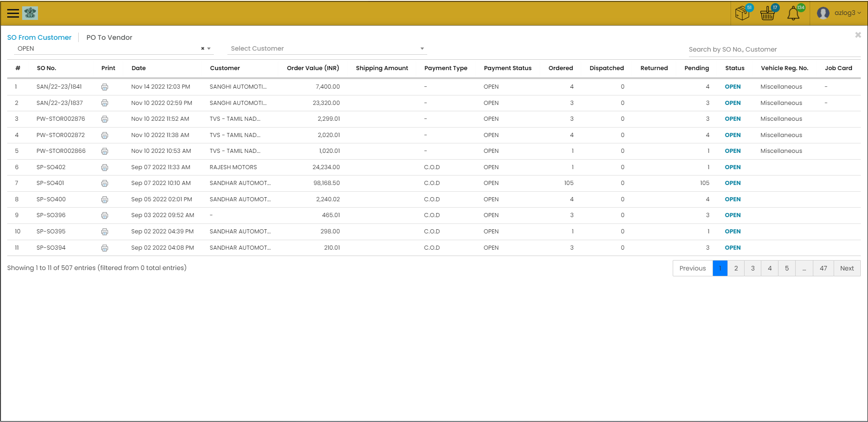Image resolution: width=868 pixels, height=422 pixels.
Task: Sort by Payment Status column header
Action: [x=508, y=68]
